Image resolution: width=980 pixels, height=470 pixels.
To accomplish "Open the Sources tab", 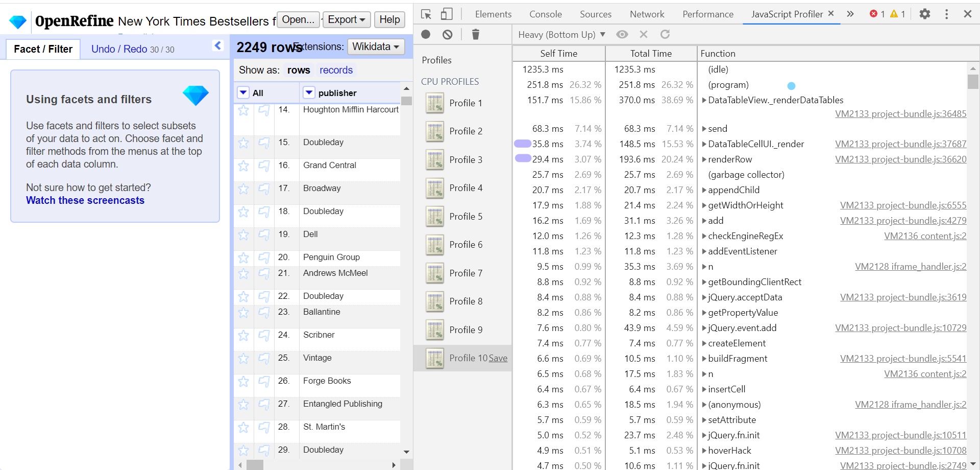I will click(596, 14).
